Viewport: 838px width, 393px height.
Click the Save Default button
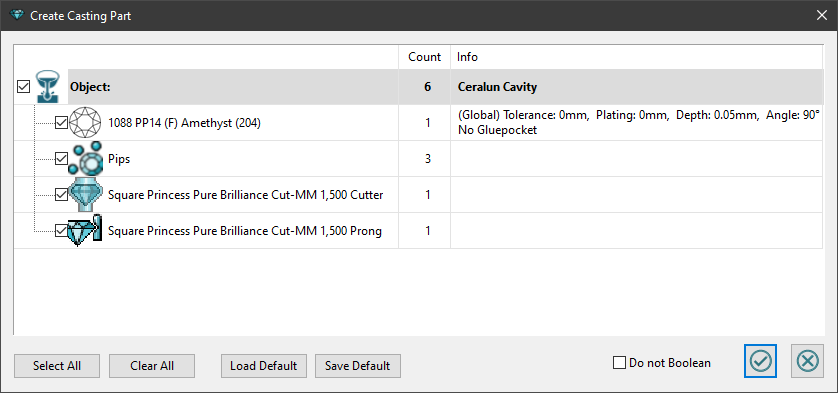[x=358, y=366]
